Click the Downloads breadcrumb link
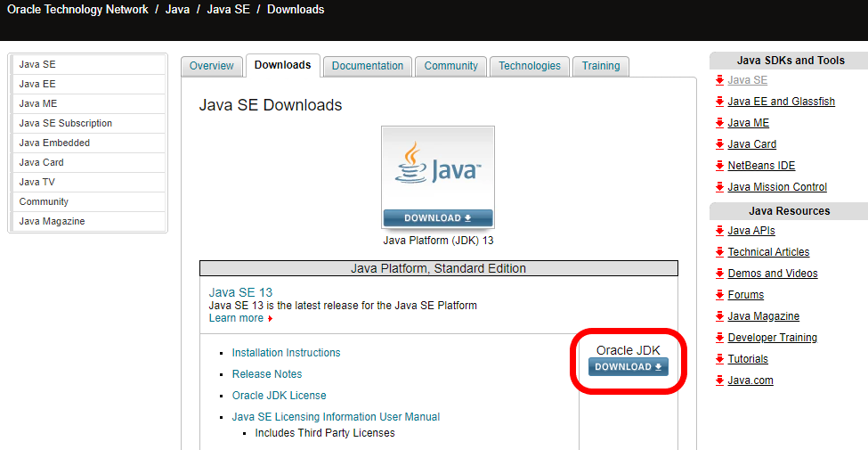This screenshot has width=868, height=450. click(x=296, y=10)
